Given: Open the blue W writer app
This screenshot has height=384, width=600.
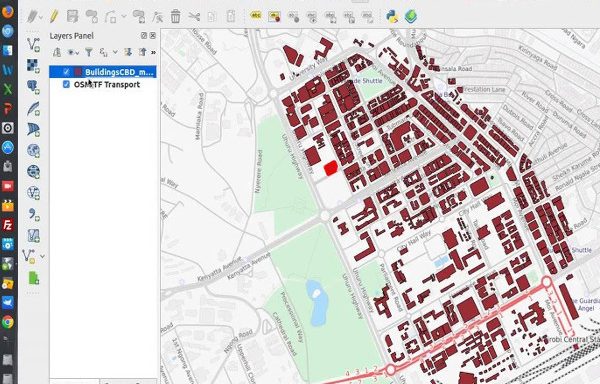Looking at the screenshot, I should [x=8, y=70].
